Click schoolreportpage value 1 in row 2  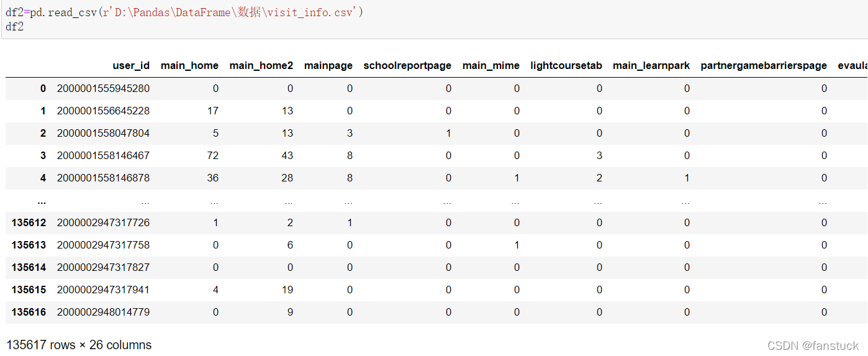tap(448, 133)
